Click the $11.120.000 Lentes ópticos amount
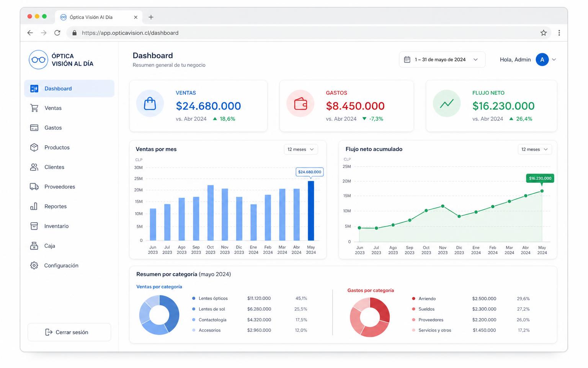588x368 pixels. point(259,298)
